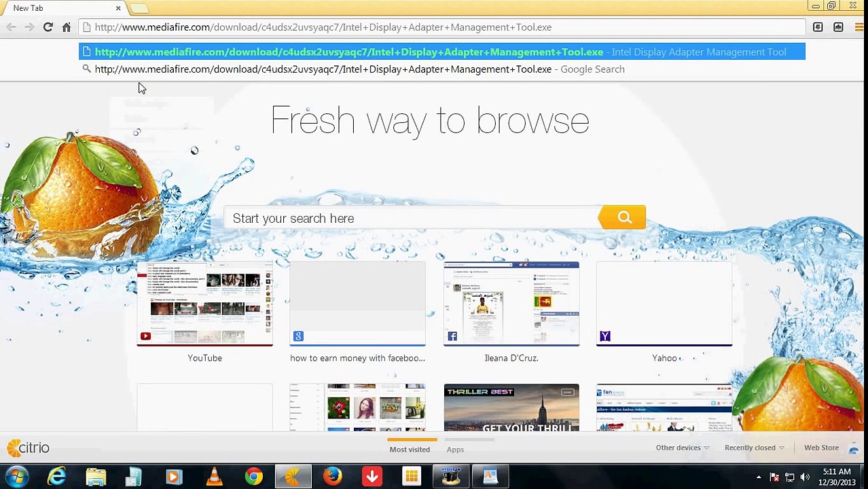Open the proxy widget toolbar icon
This screenshot has height=489, width=868.
pyautogui.click(x=838, y=27)
